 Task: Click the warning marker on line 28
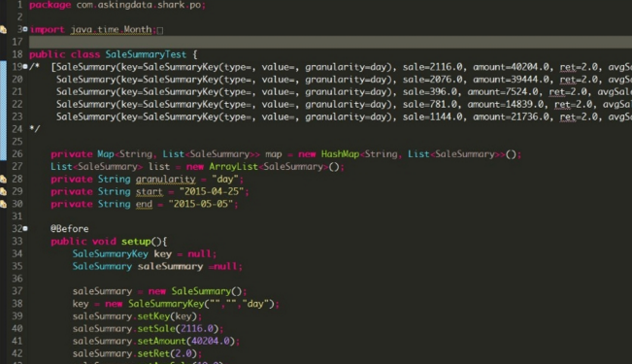[x=3, y=179]
